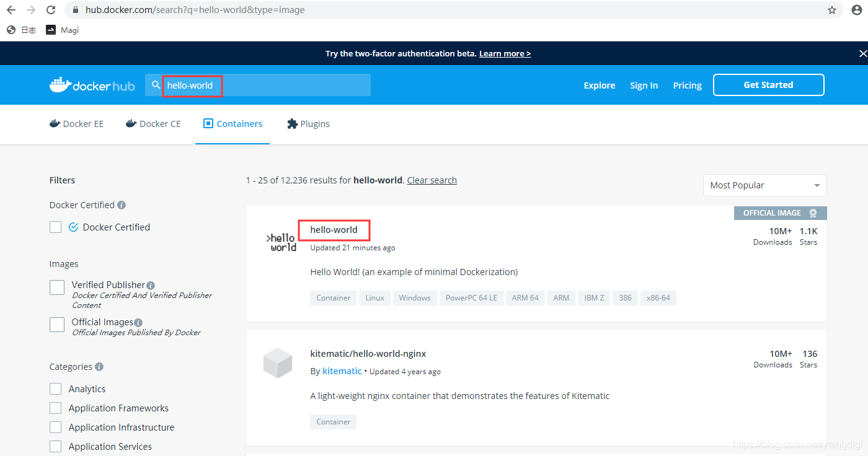Select the Containers tab
This screenshot has width=868, height=456.
click(232, 124)
